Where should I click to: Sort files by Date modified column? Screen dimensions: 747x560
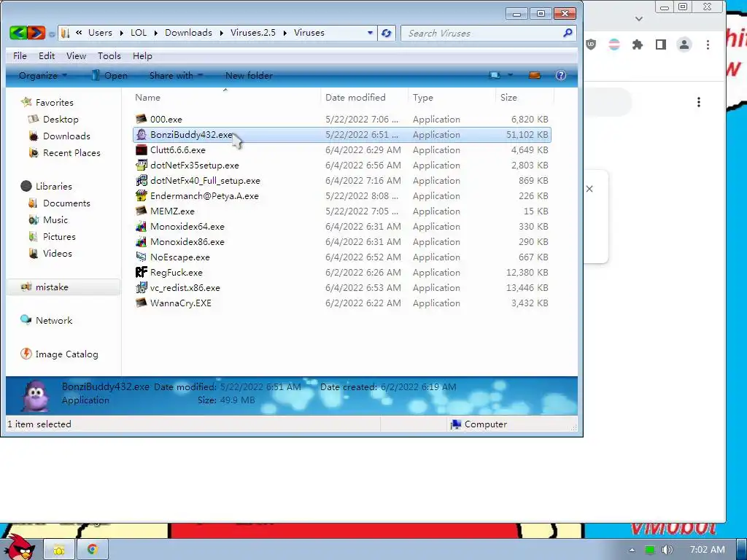point(364,97)
